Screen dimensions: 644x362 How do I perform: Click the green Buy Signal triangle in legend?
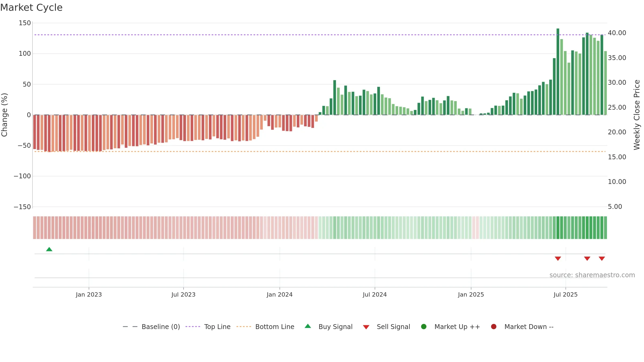coord(308,326)
